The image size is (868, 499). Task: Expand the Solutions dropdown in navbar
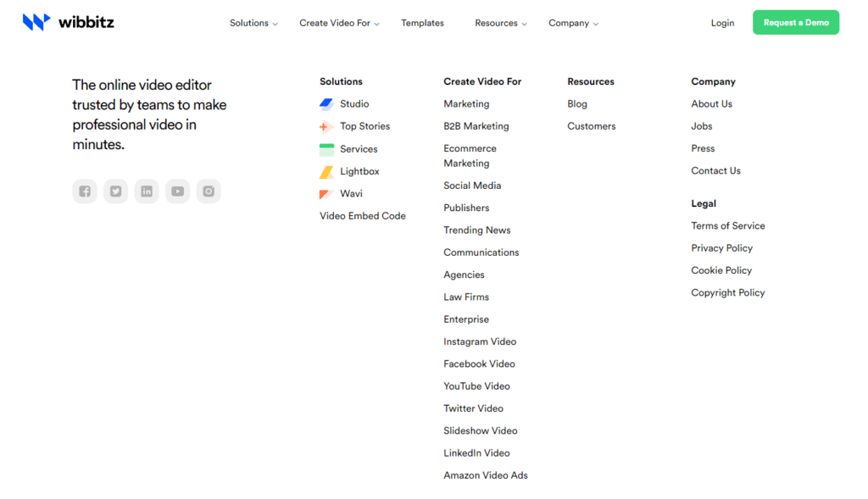pyautogui.click(x=253, y=23)
